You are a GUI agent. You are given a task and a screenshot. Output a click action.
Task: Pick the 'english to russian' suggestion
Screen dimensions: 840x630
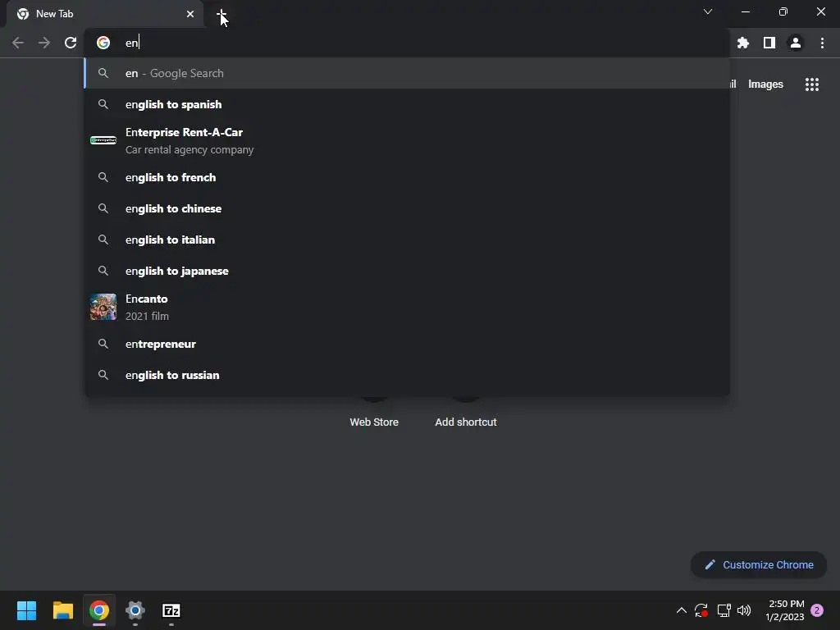(407, 375)
